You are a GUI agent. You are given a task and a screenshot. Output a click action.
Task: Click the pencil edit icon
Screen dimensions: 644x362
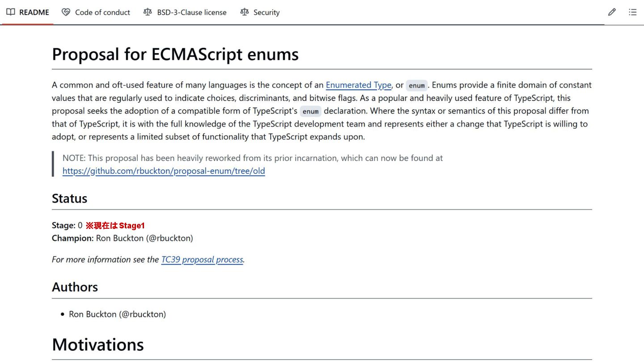click(612, 12)
